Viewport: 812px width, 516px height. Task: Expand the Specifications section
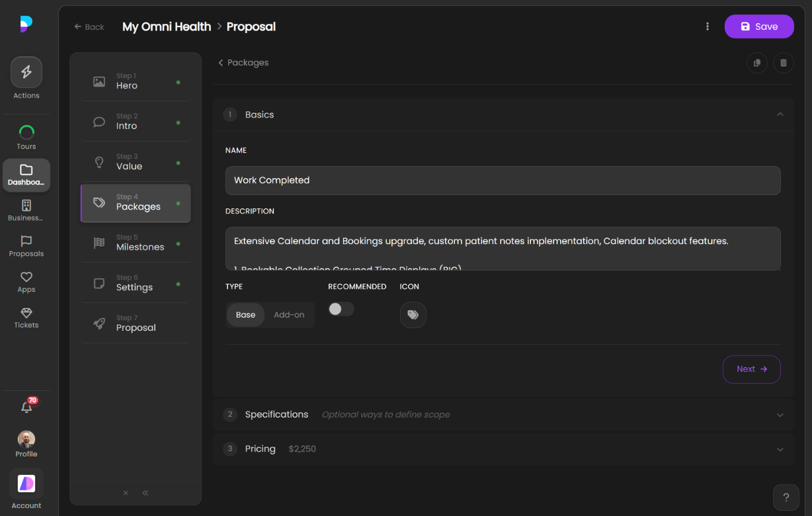(780, 415)
